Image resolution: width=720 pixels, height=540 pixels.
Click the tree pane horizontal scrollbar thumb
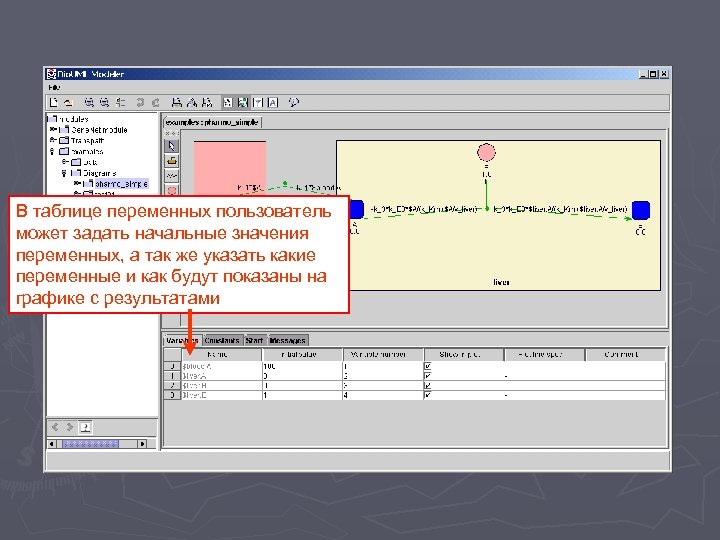[x=90, y=444]
